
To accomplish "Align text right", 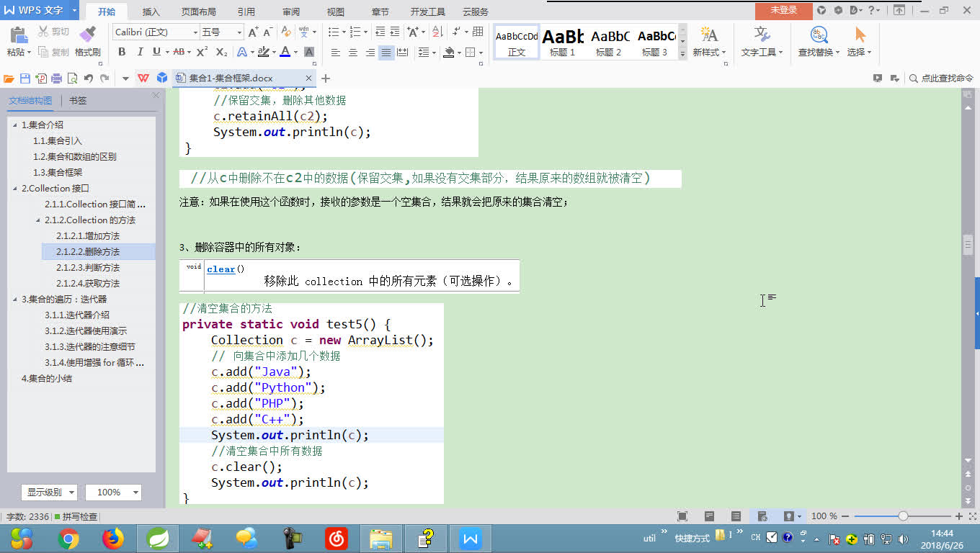I will point(370,53).
